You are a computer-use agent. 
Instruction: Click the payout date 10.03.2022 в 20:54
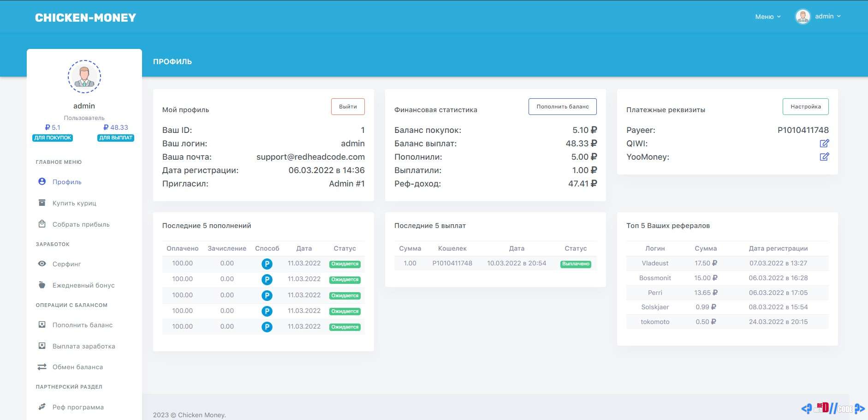coord(517,263)
